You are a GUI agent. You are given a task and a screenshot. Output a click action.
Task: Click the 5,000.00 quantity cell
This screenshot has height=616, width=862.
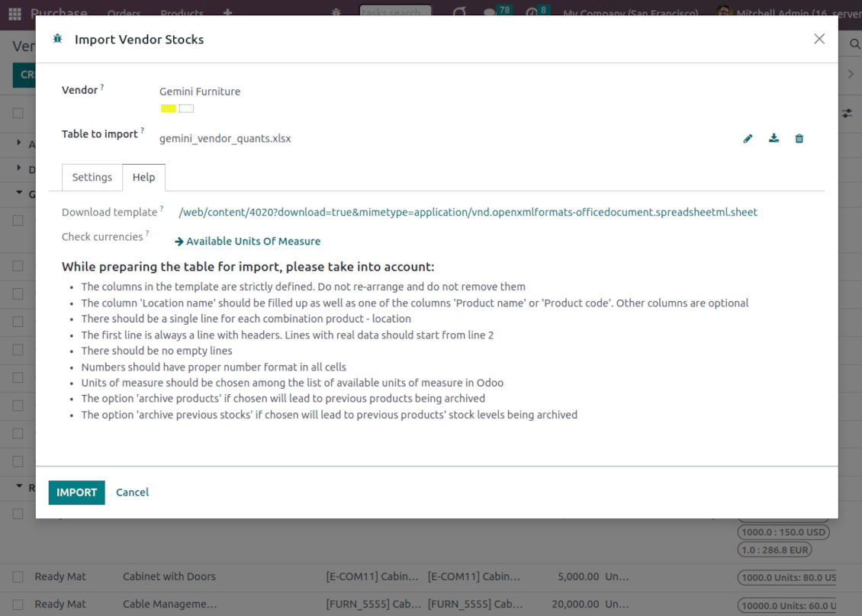click(578, 577)
